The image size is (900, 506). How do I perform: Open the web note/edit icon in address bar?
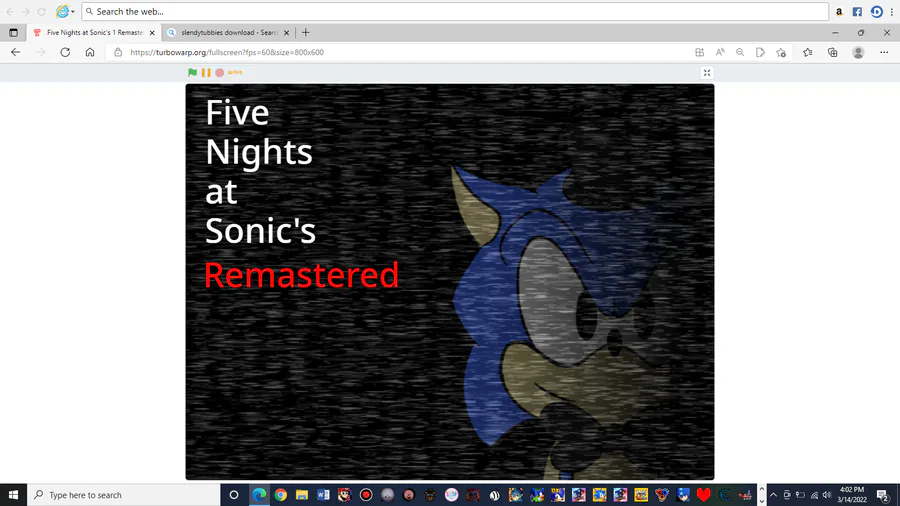[760, 52]
